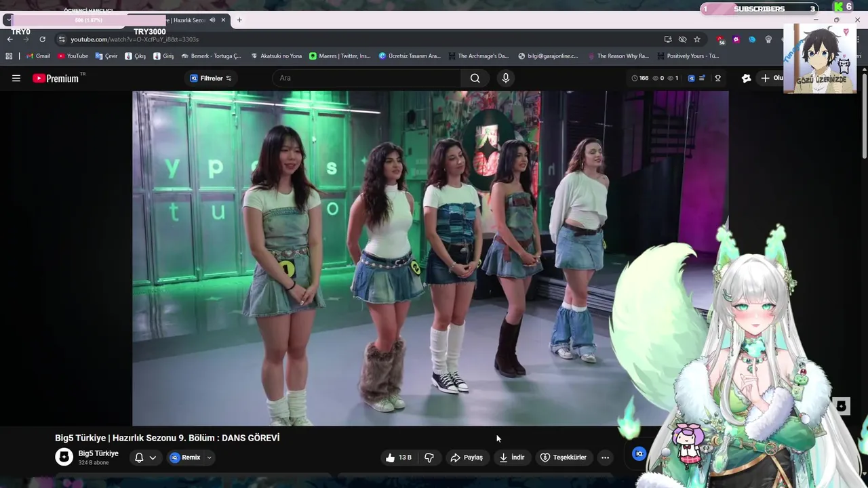
Task: Click the eye counter showing 0
Action: coord(658,78)
